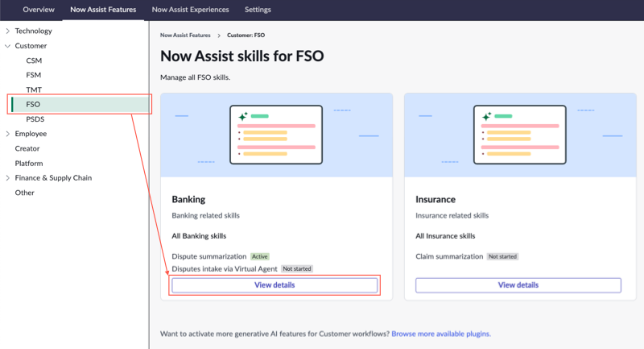
Task: Click View details on Banking card
Action: point(275,285)
